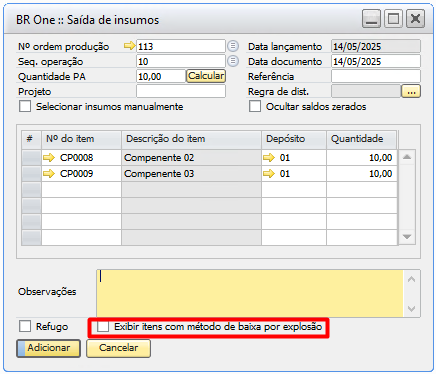Click Depósito value 01 in Compenente 02 row
This screenshot has width=436, height=374.
[x=285, y=157]
